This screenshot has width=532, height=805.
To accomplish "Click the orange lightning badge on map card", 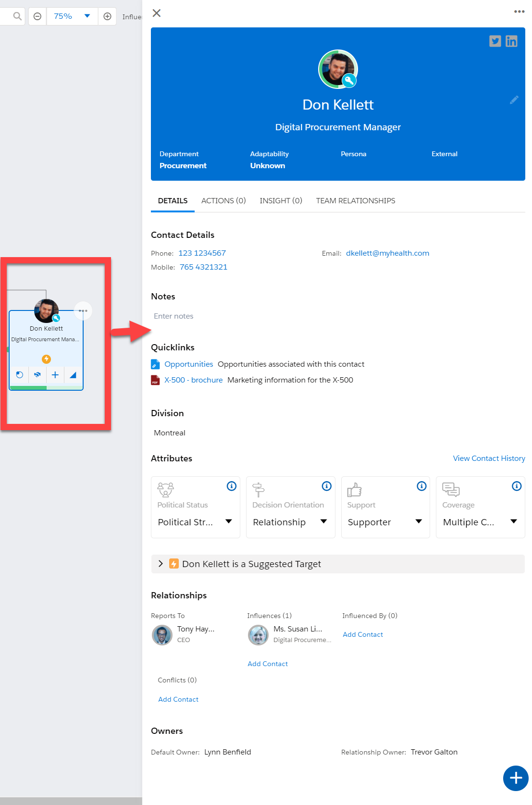I will tap(46, 359).
